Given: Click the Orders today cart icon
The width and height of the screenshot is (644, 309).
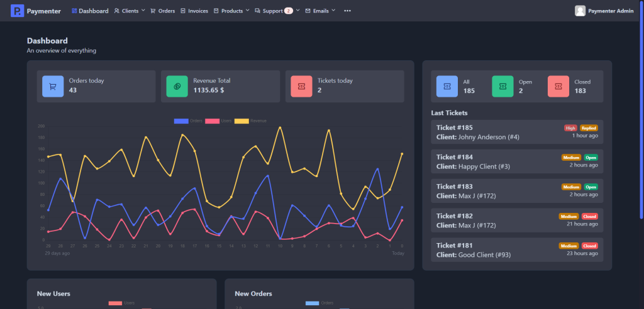Looking at the screenshot, I should pos(53,87).
